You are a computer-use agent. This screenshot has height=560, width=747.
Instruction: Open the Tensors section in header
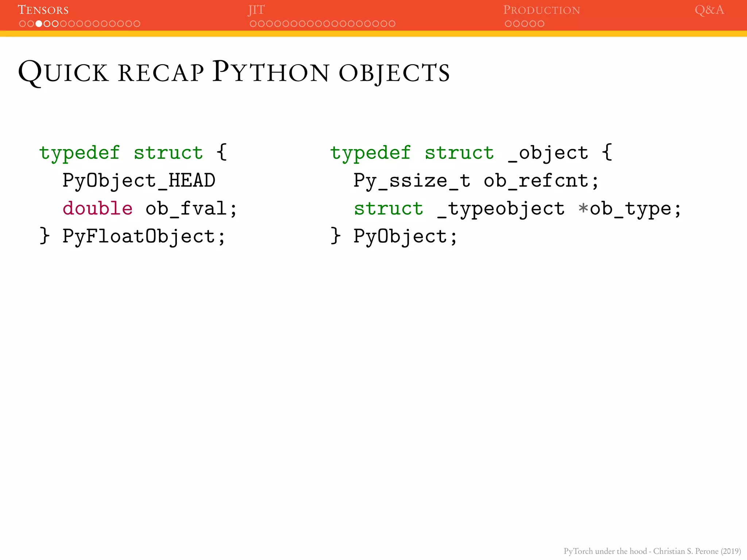43,10
